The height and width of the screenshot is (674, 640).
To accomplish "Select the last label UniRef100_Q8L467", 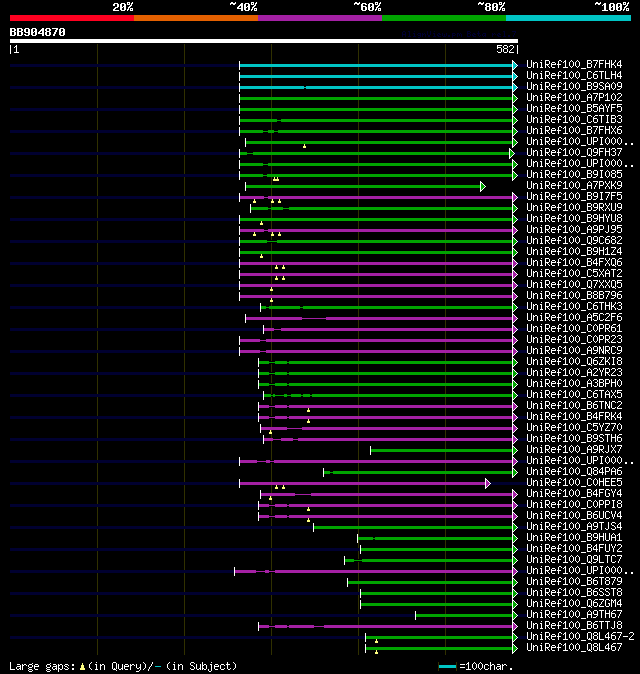I will click(574, 648).
